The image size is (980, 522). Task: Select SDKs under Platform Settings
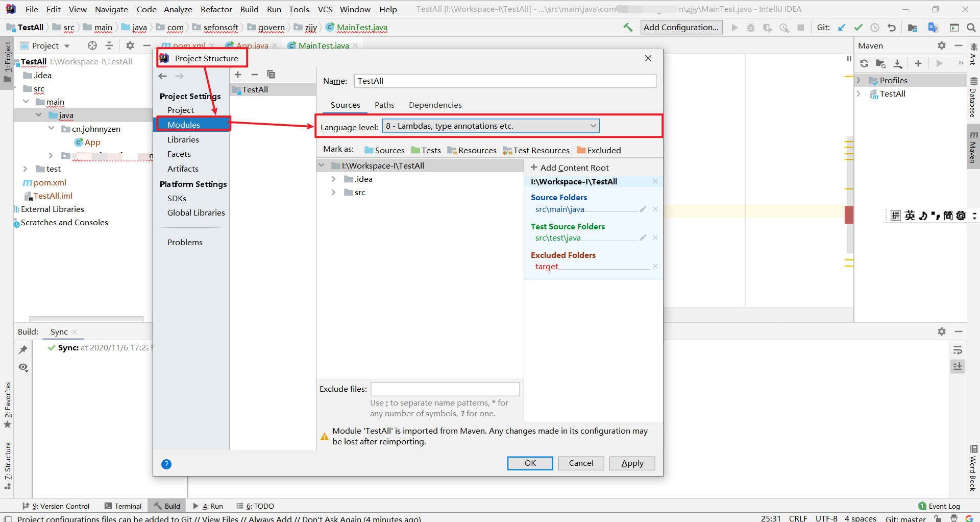[x=177, y=198]
